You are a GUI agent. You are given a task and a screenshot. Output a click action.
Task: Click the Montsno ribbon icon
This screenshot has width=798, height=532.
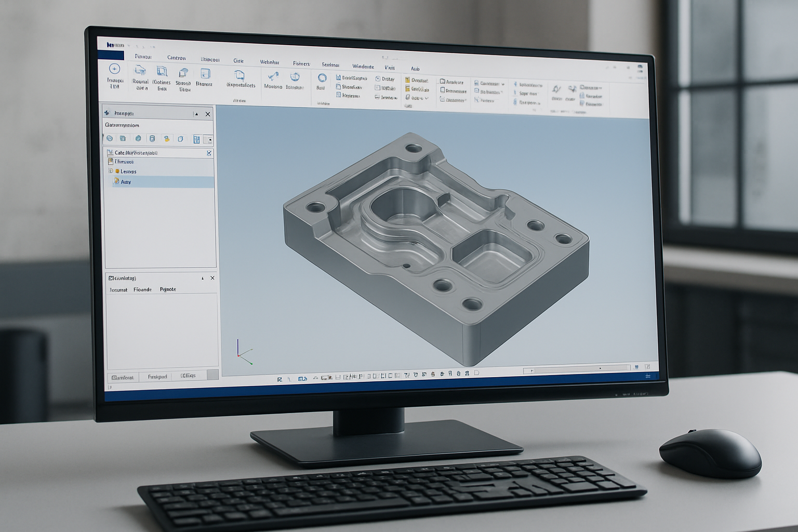[x=273, y=77]
